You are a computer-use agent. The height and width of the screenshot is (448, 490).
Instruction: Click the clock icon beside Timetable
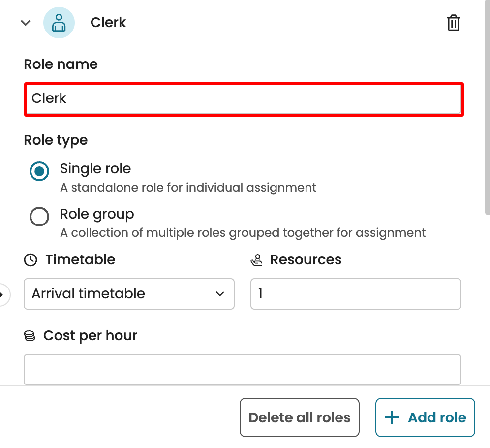click(31, 260)
